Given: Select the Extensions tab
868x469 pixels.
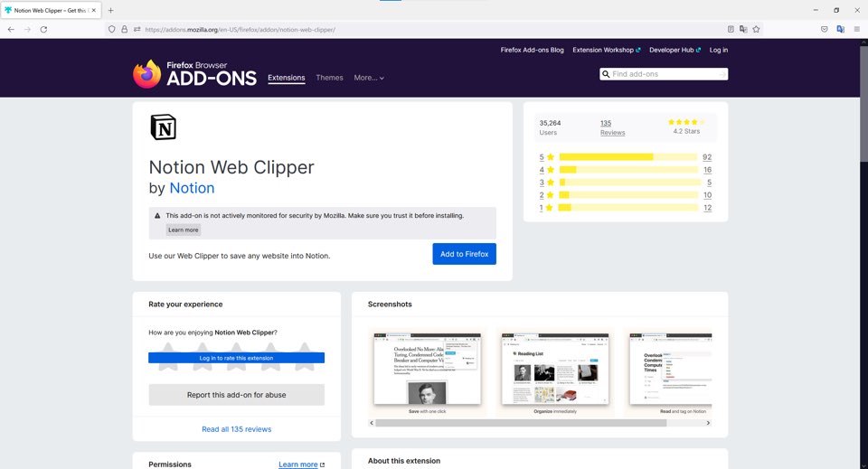Looking at the screenshot, I should 287,78.
